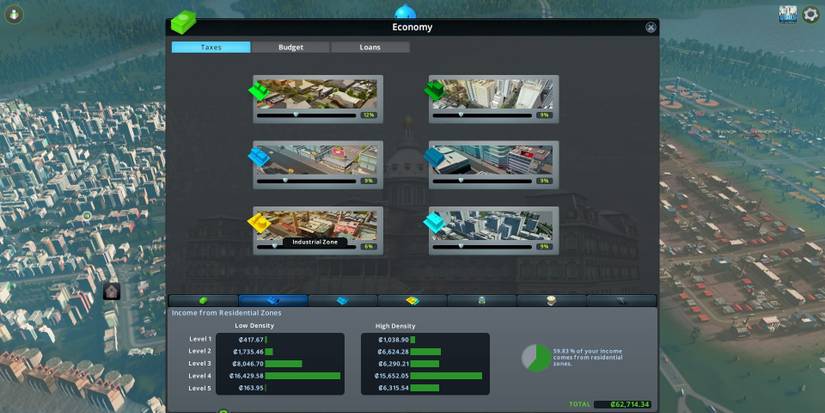The height and width of the screenshot is (413, 825).
Task: Open the cream-colored icon income tab
Action: pos(551,300)
